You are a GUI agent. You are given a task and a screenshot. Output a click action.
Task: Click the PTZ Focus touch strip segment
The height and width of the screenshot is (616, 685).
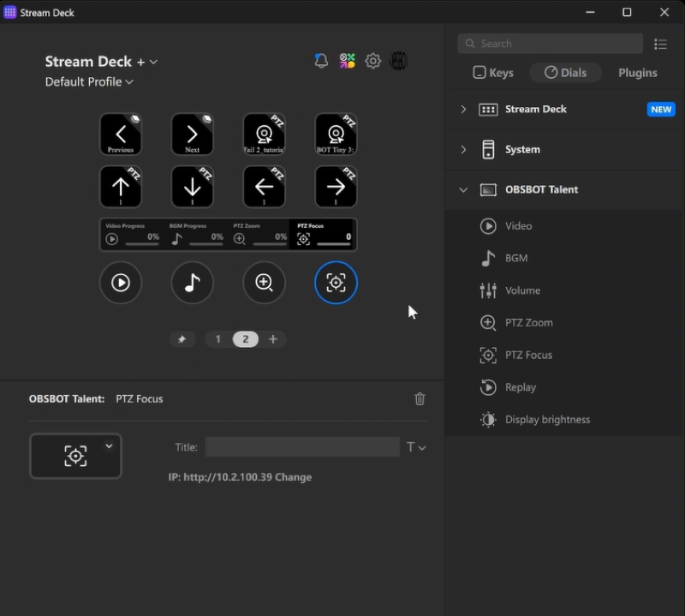coord(323,235)
